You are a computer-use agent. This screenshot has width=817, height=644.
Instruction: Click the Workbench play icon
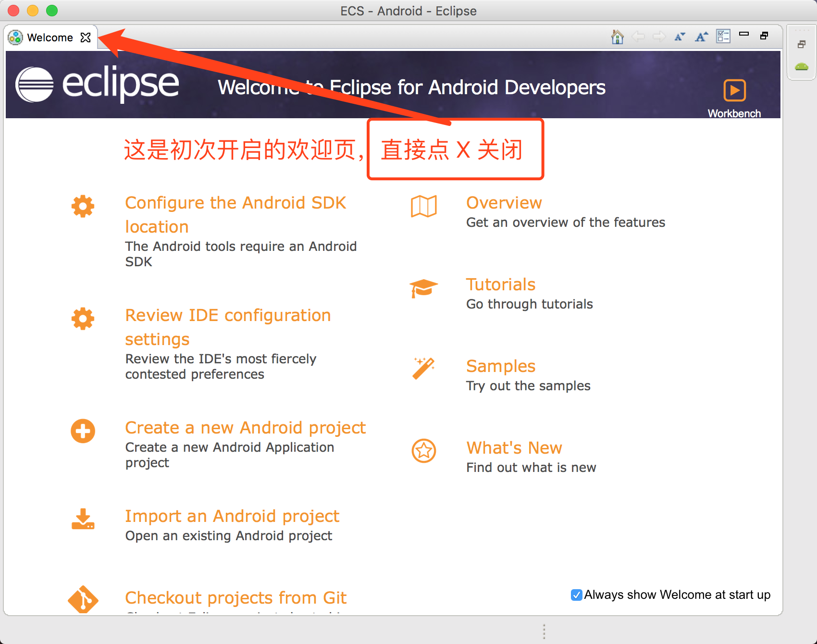point(734,90)
